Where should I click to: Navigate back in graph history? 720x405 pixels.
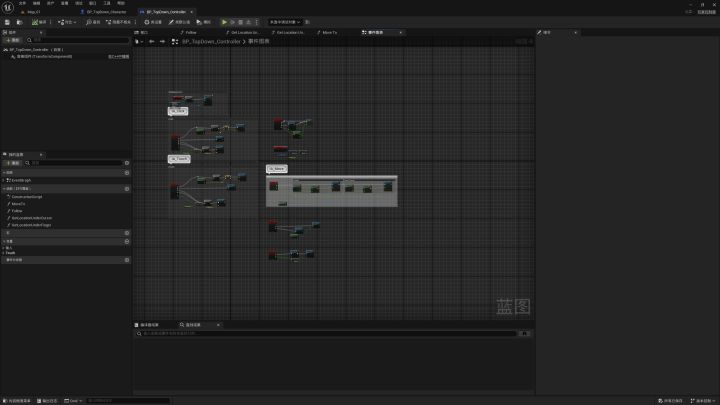tap(152, 41)
